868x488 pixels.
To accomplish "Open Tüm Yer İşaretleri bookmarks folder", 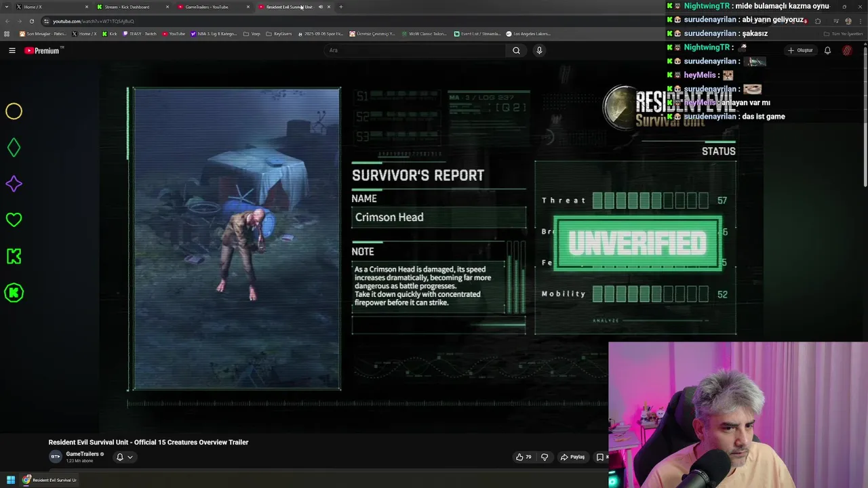I will tap(844, 34).
